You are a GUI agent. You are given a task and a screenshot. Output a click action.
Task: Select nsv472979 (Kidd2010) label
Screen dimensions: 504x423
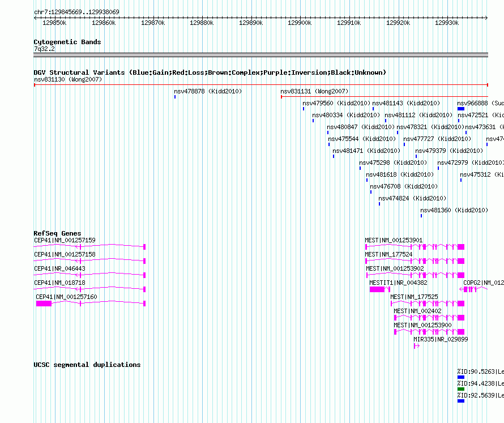(x=471, y=163)
